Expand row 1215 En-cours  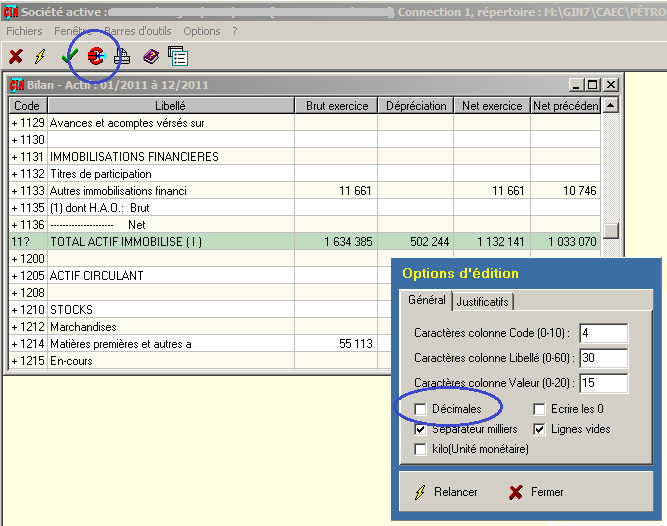coord(14,361)
